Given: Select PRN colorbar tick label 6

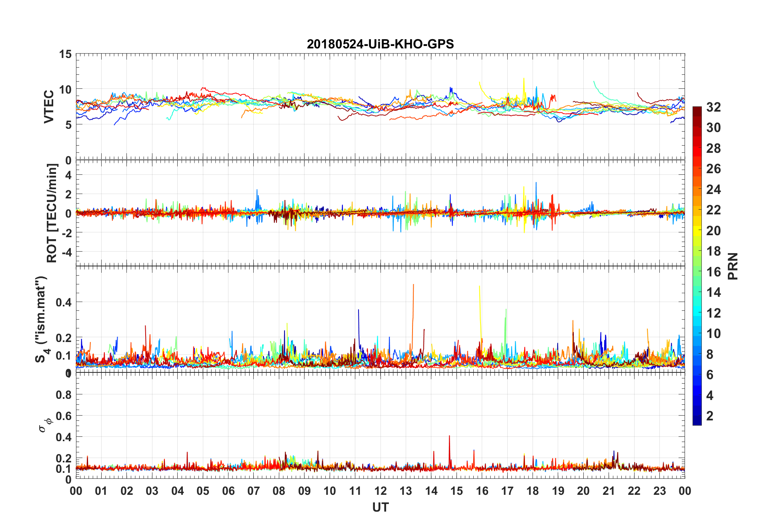Looking at the screenshot, I should [x=710, y=375].
